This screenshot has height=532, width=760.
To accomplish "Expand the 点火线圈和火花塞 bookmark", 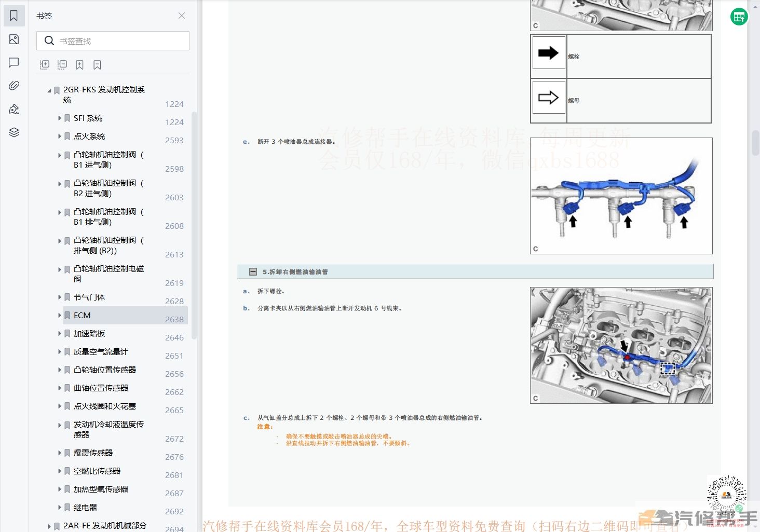I will click(60, 406).
